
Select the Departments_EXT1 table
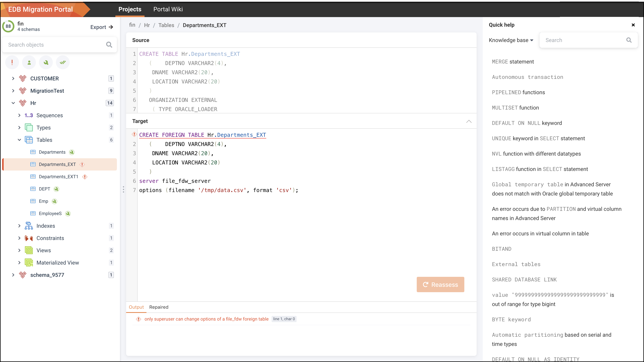[x=60, y=177]
